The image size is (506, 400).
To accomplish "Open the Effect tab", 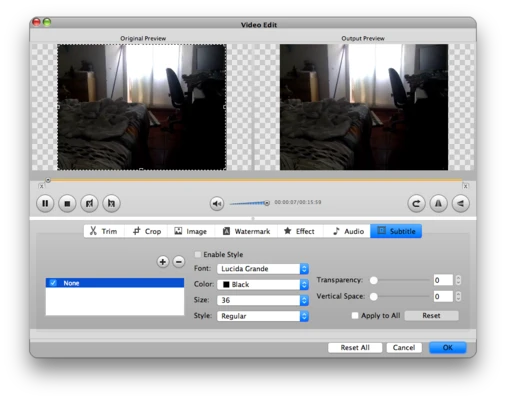I will 299,231.
